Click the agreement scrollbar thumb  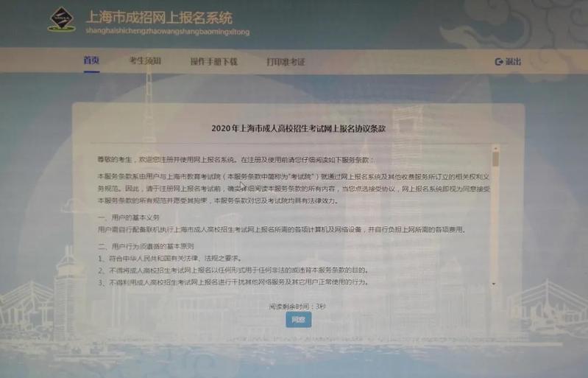coord(495,160)
